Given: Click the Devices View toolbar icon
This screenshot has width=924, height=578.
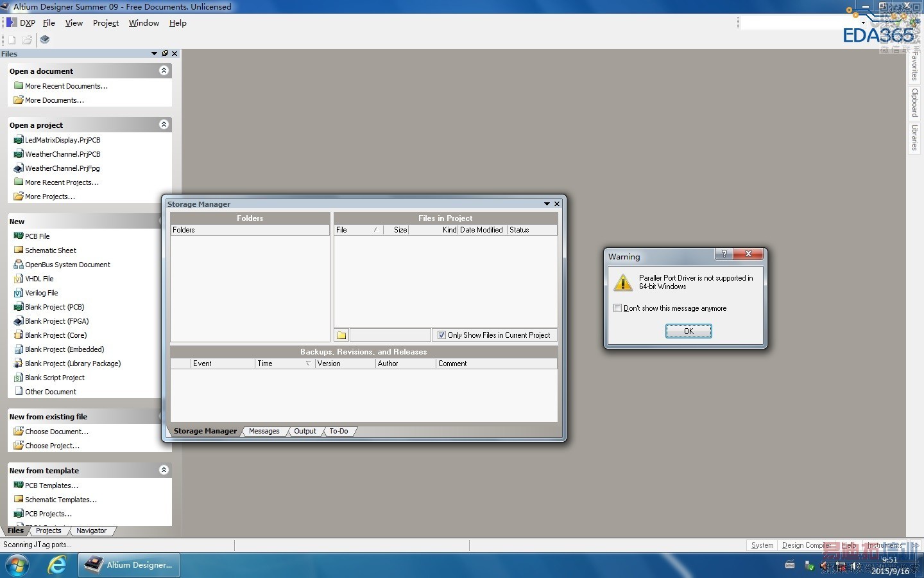Looking at the screenshot, I should 44,40.
